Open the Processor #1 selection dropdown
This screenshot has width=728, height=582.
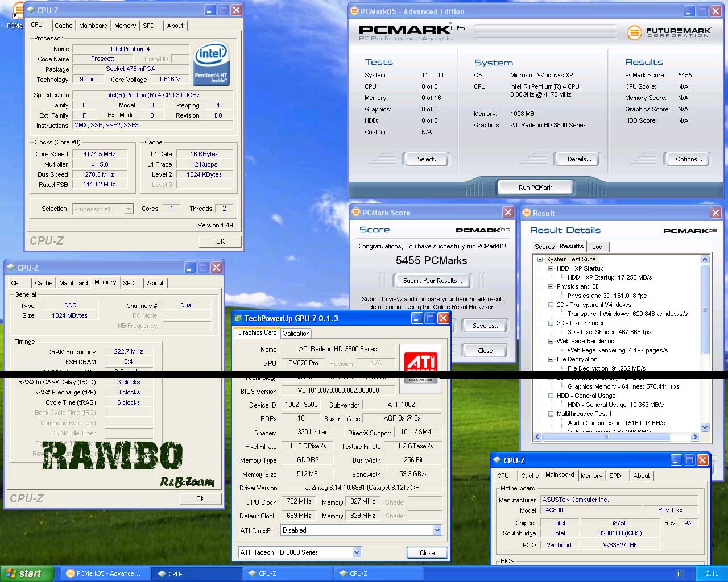pos(129,209)
